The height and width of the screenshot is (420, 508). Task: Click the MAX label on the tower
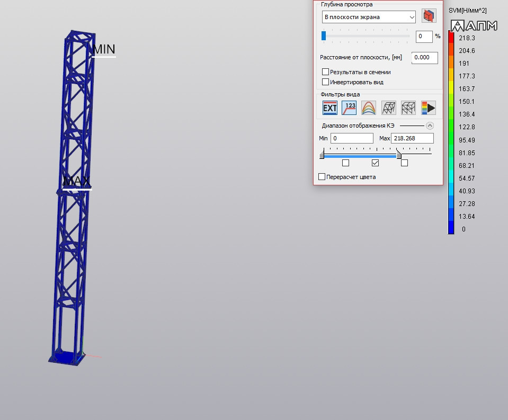[77, 181]
